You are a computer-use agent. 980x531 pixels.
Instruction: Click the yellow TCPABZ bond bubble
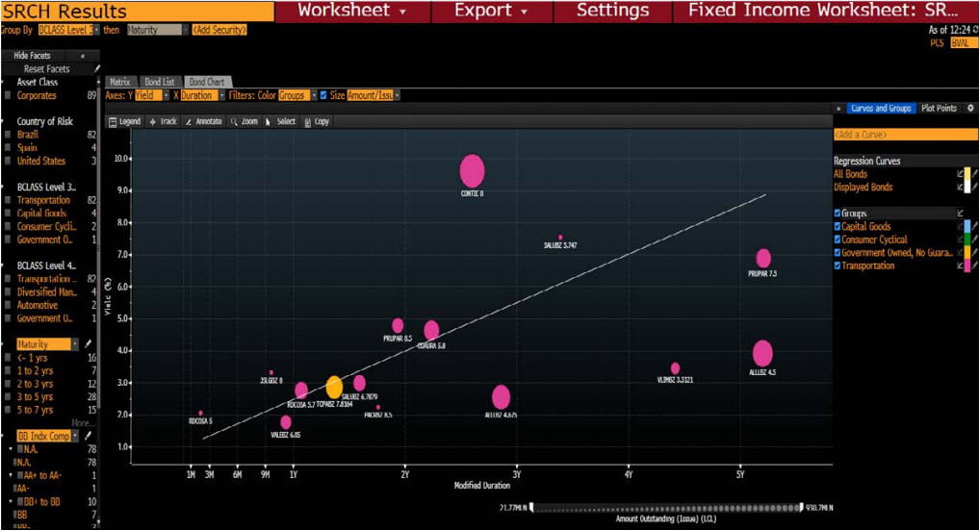point(334,388)
